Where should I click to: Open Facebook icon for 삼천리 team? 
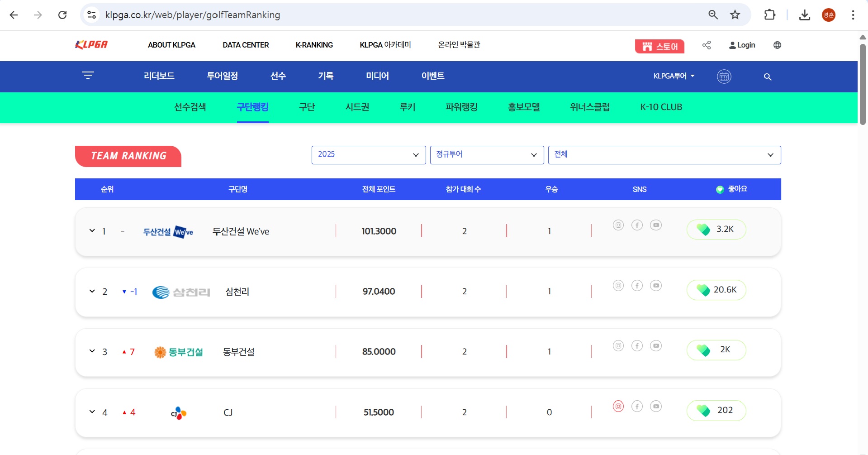coord(637,285)
